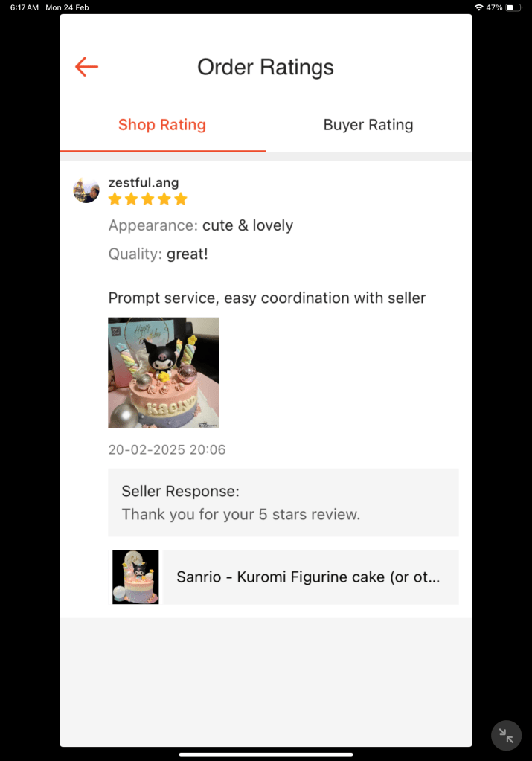Tap the five-star rating row

(147, 199)
